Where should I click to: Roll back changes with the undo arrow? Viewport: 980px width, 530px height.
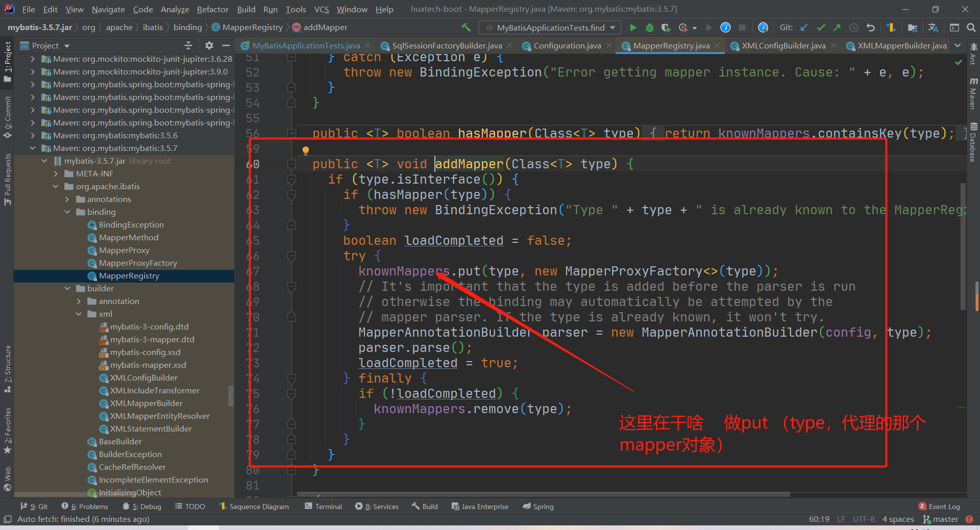point(871,28)
